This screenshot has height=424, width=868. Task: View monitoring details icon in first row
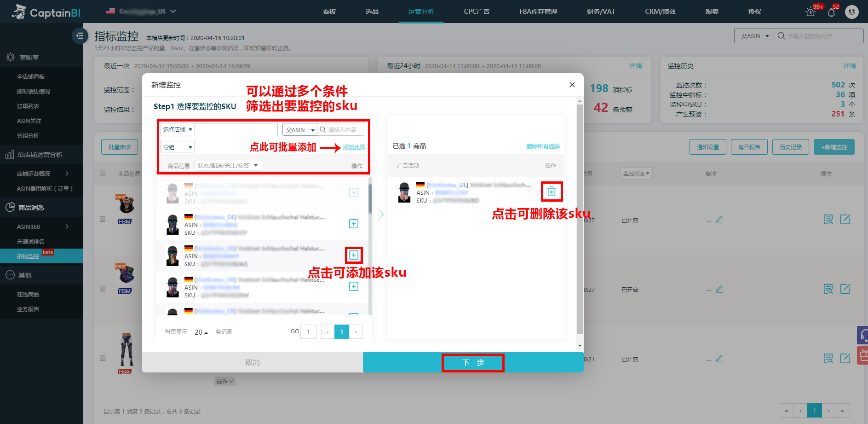coord(828,220)
